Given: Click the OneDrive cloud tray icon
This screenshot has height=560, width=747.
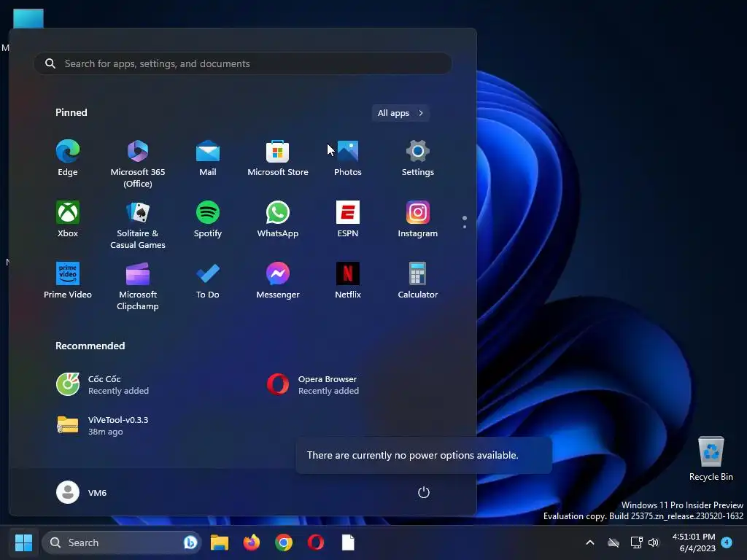Looking at the screenshot, I should coord(614,542).
